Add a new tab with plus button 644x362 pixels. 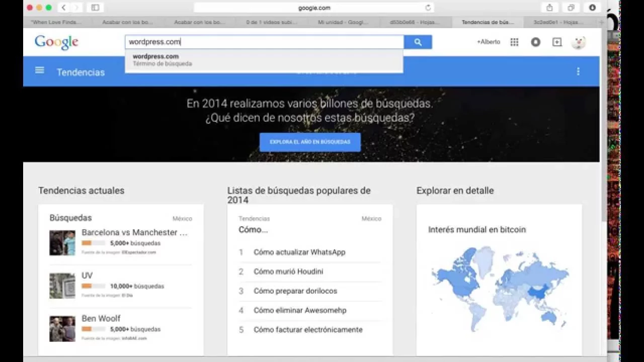pos(601,23)
